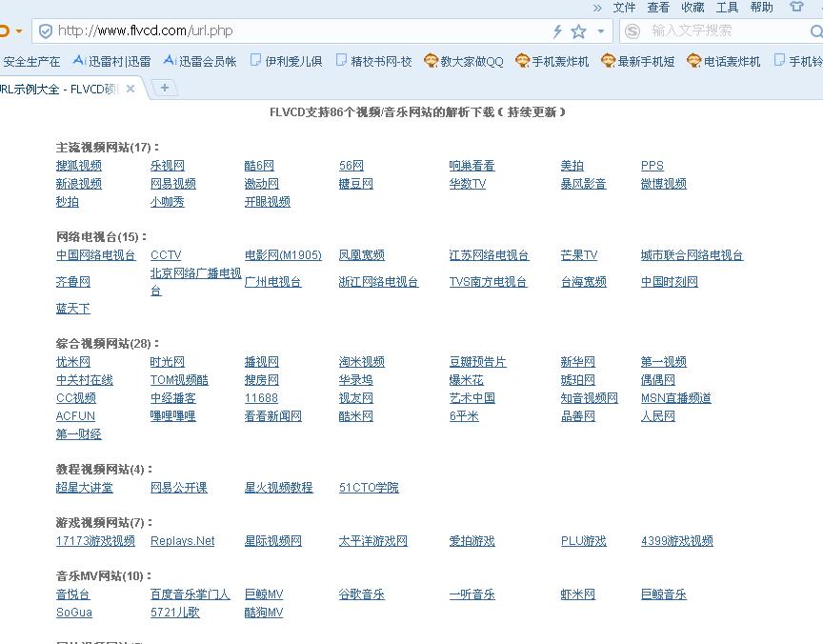Click the magnifier icon in the search box
823x644 pixels.
point(815,30)
